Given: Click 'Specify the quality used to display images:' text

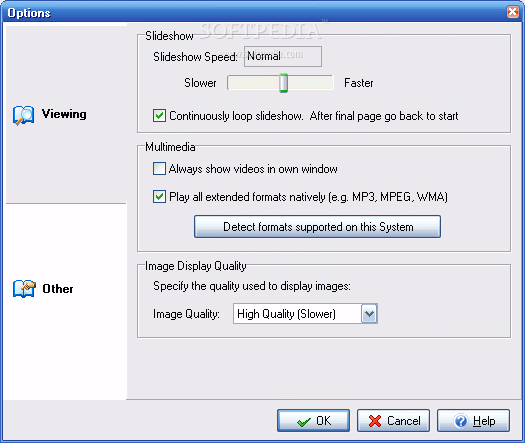Looking at the screenshot, I should pyautogui.click(x=252, y=286).
